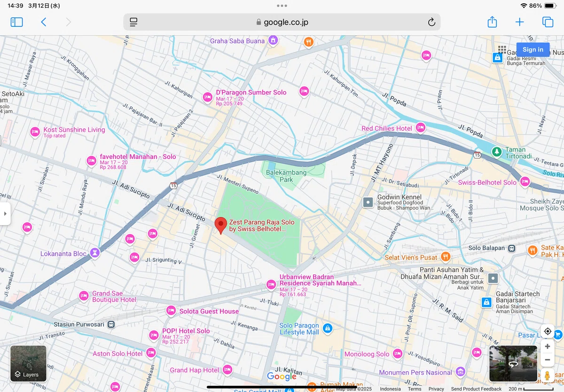The width and height of the screenshot is (564, 392).
Task: Select the Swiss-Belhotel Solo hotel pin
Action: tap(525, 181)
